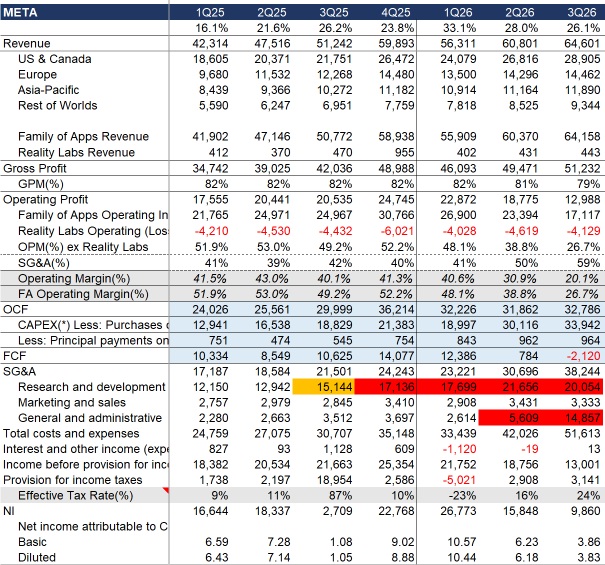Select the Revenue row label
Viewport: 605px width, 565px height.
point(27,43)
